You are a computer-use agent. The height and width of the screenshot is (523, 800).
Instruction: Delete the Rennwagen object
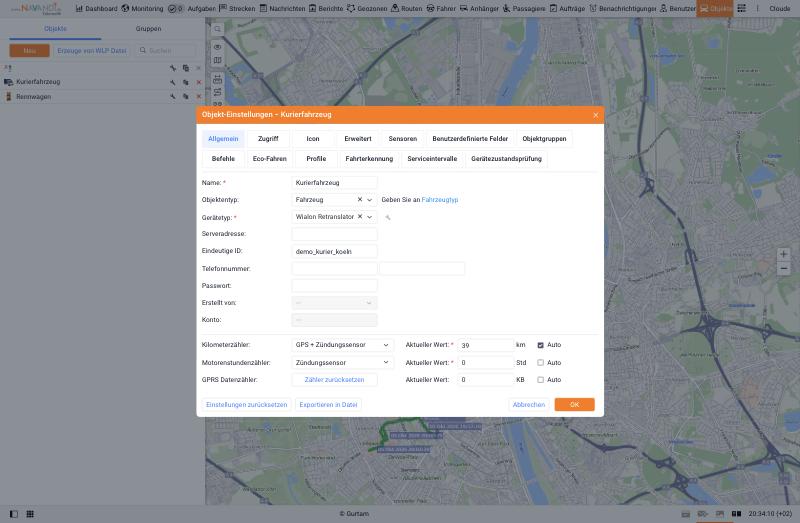click(x=198, y=96)
